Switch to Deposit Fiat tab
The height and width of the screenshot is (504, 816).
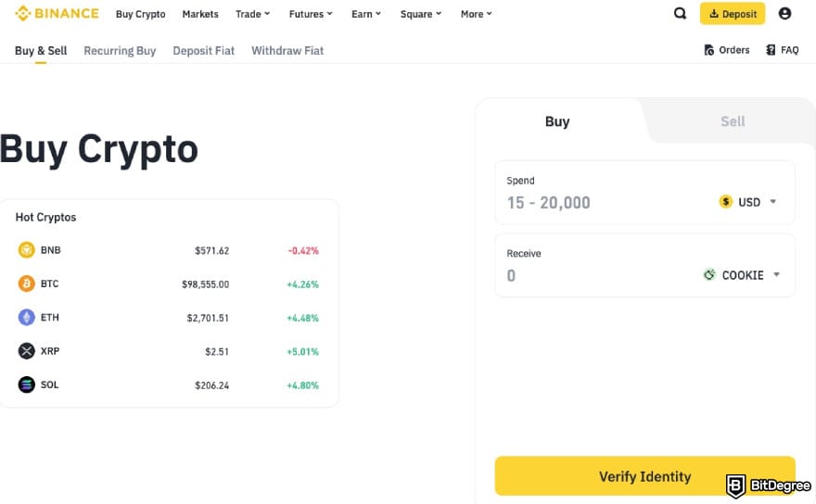[203, 50]
